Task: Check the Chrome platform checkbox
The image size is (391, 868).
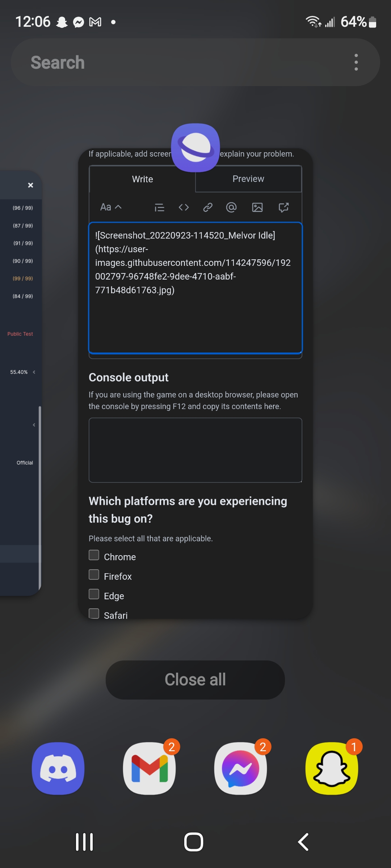Action: click(x=94, y=554)
